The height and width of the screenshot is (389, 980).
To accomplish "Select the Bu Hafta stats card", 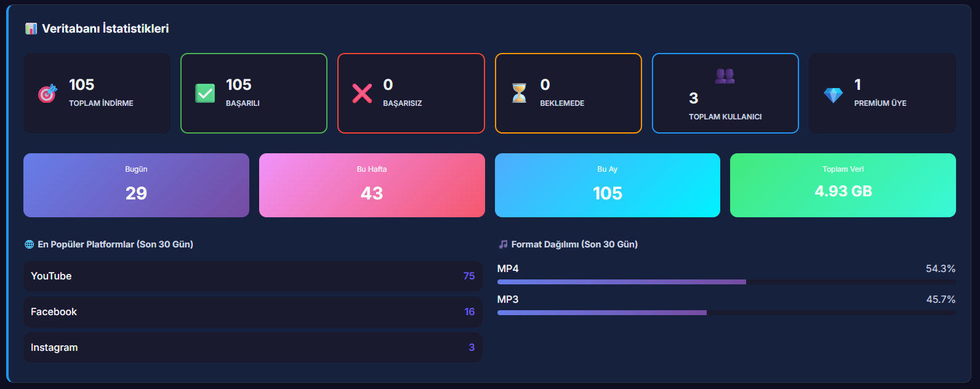I will [372, 185].
